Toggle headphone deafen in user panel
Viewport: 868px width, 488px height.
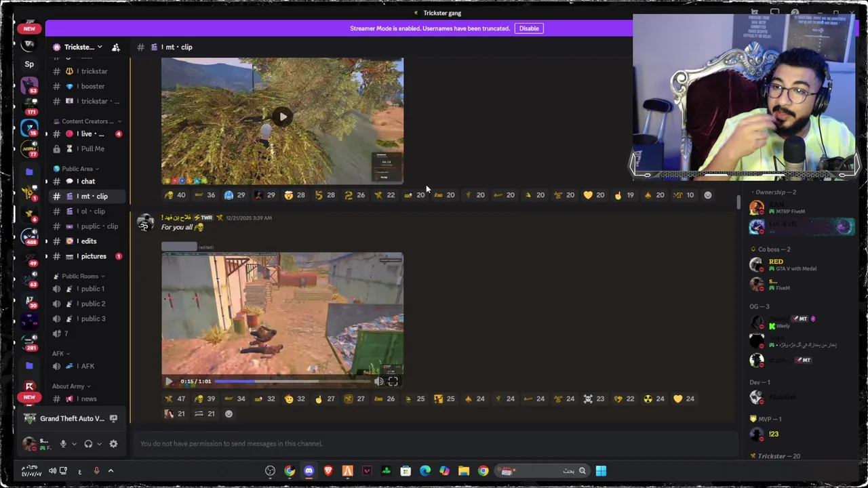tap(88, 444)
